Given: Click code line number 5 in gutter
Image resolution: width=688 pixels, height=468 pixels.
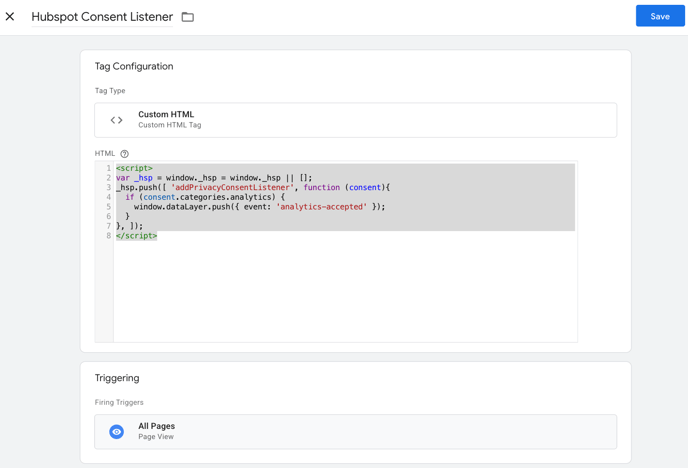Looking at the screenshot, I should pos(108,207).
